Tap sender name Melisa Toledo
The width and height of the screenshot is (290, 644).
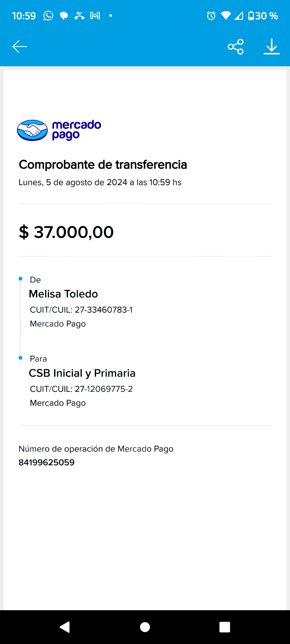(63, 294)
